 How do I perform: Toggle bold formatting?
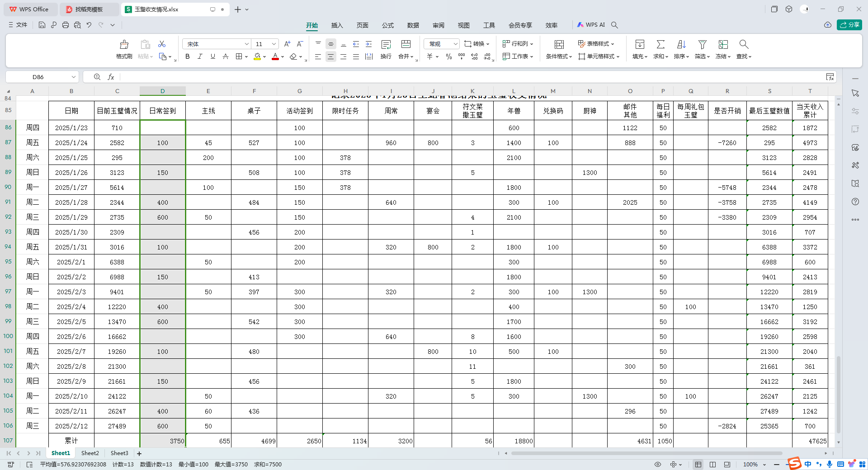(x=187, y=56)
